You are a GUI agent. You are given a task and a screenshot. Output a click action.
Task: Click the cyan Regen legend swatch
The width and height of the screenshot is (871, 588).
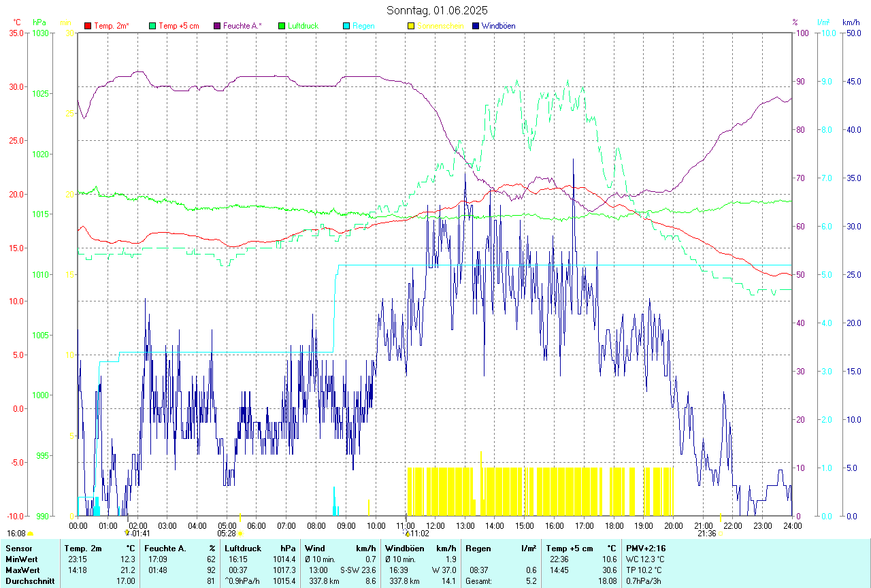click(x=346, y=26)
